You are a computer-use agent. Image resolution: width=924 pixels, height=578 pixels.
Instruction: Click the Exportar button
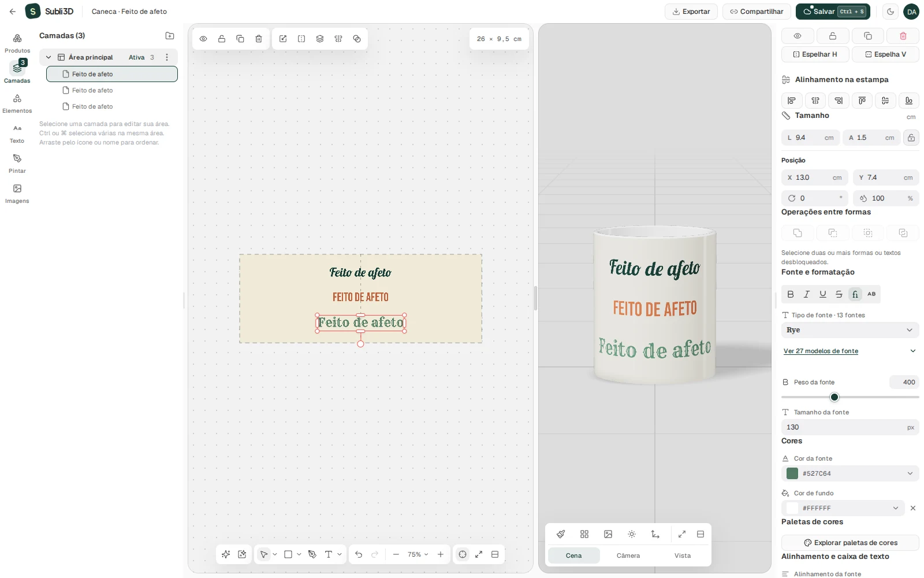tap(691, 12)
